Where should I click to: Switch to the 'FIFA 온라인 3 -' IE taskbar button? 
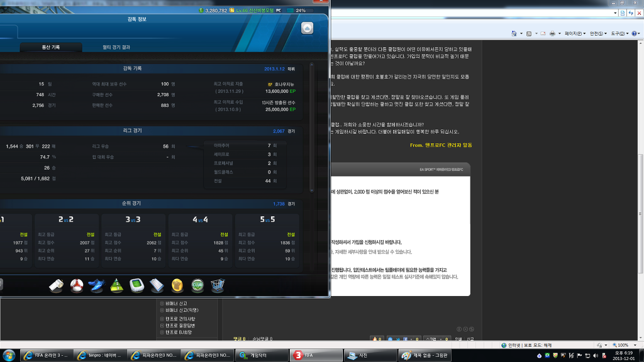click(x=47, y=356)
